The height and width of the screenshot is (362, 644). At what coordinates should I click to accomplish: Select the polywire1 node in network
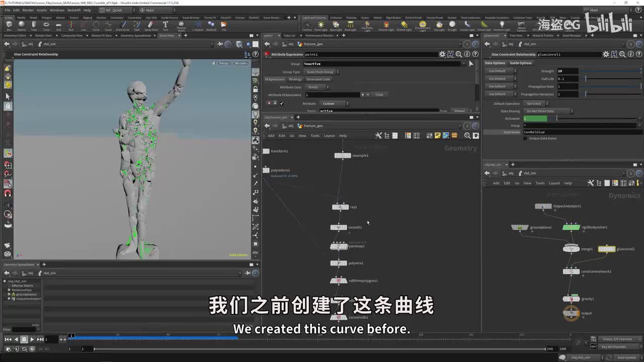pyautogui.click(x=339, y=263)
